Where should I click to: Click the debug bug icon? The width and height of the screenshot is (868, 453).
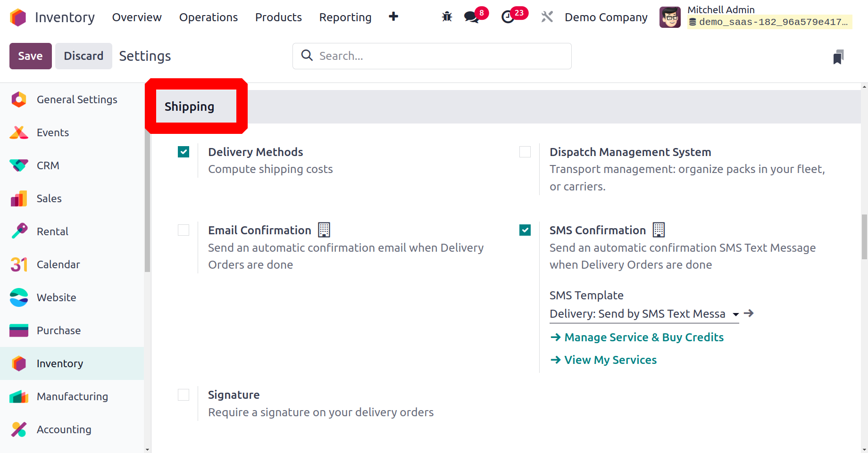[x=447, y=17]
